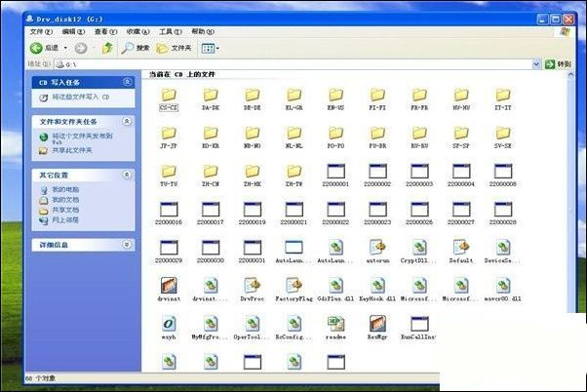This screenshot has height=392, width=587.
Task: Select the SV-SE folder
Action: coord(503,137)
